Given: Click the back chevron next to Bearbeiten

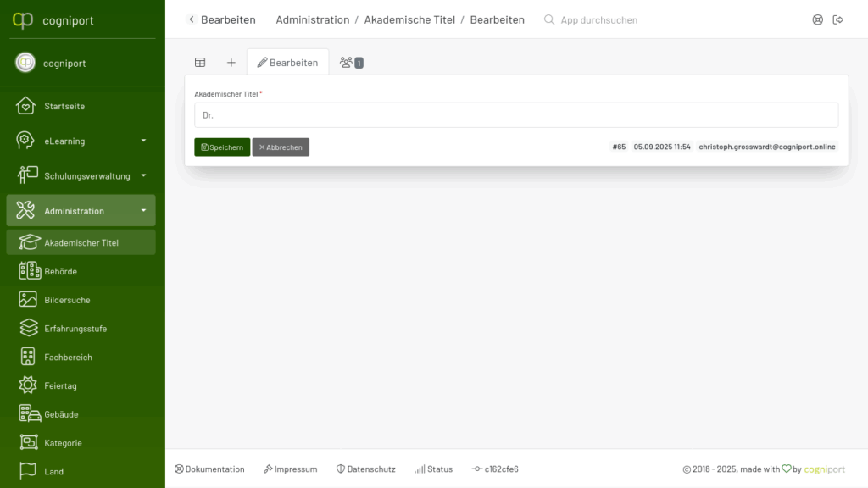Looking at the screenshot, I should tap(192, 19).
